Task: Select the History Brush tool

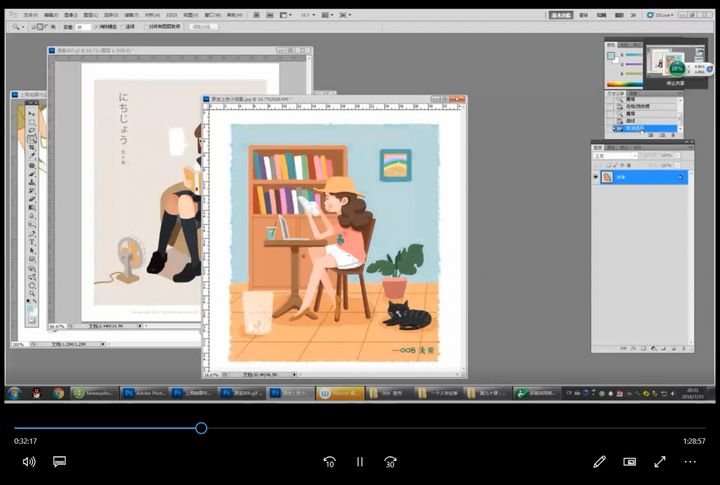Action: (31, 190)
